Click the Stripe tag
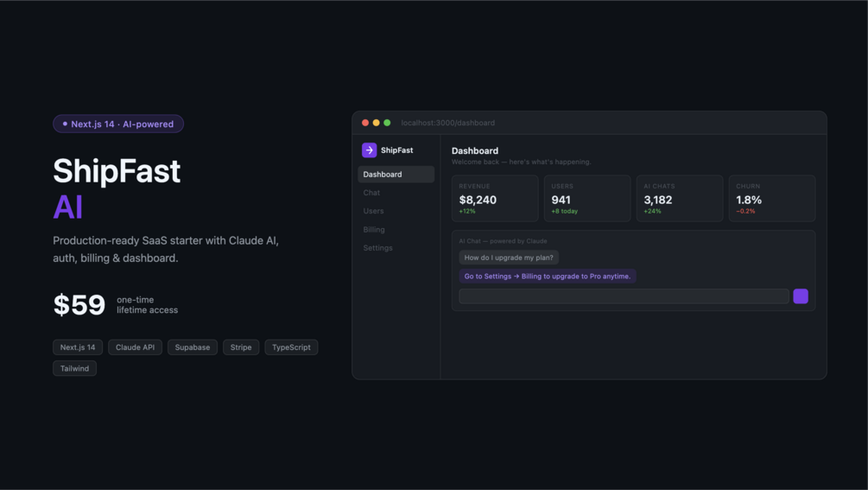The image size is (868, 490). point(241,347)
